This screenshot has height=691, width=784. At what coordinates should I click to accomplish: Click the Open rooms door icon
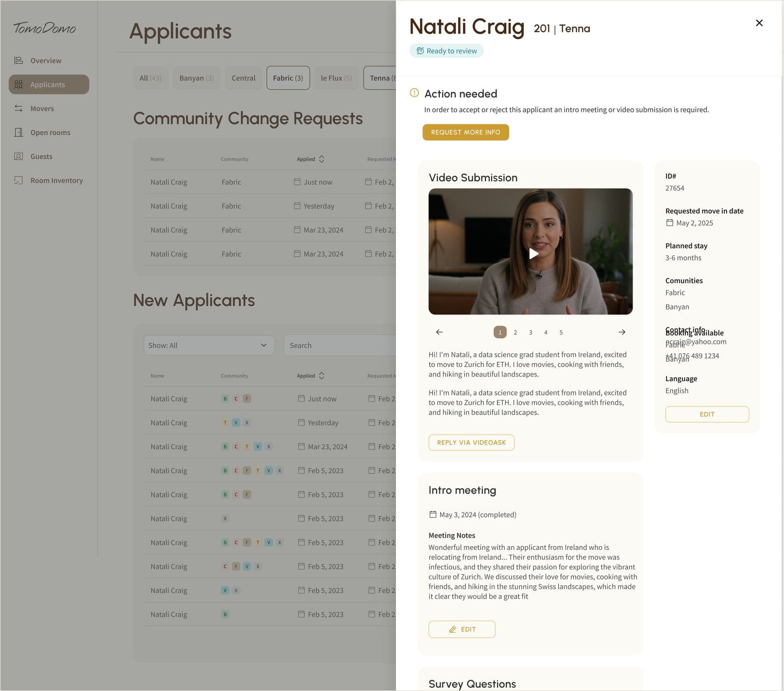pyautogui.click(x=19, y=132)
